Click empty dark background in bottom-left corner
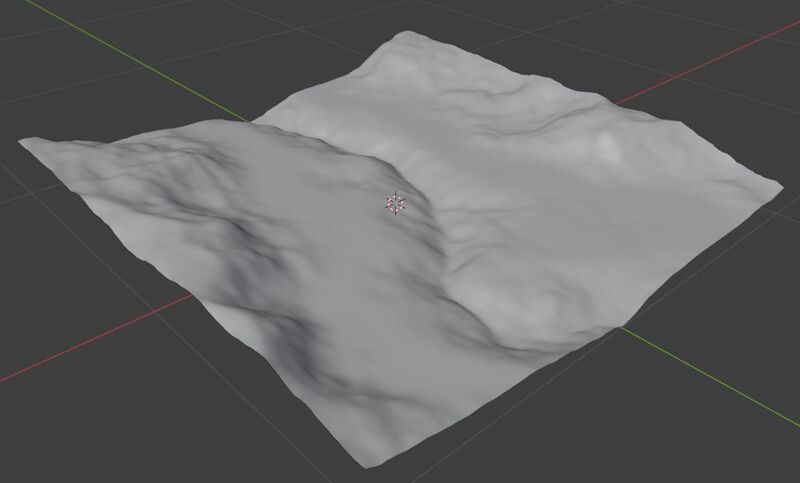The width and height of the screenshot is (800, 483). click(60, 440)
